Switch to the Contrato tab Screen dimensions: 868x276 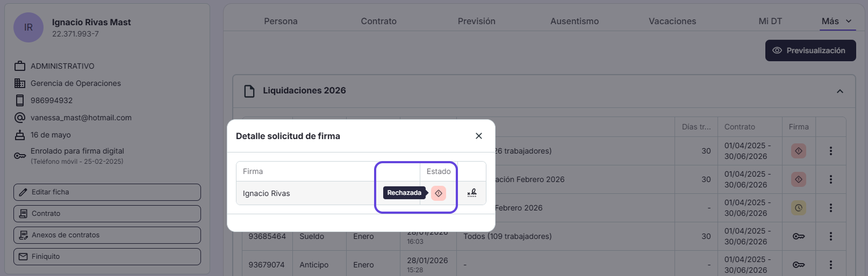pos(379,21)
